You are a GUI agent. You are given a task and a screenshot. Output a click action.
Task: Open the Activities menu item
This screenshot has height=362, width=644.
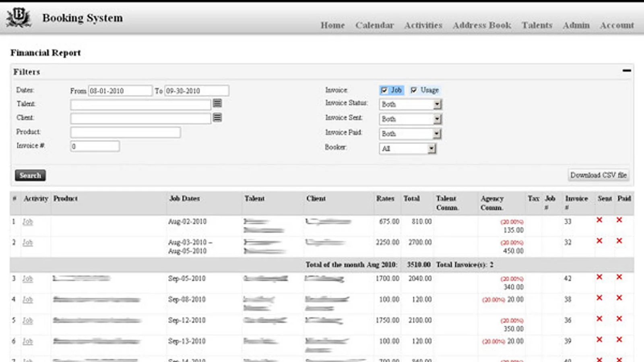pos(423,25)
